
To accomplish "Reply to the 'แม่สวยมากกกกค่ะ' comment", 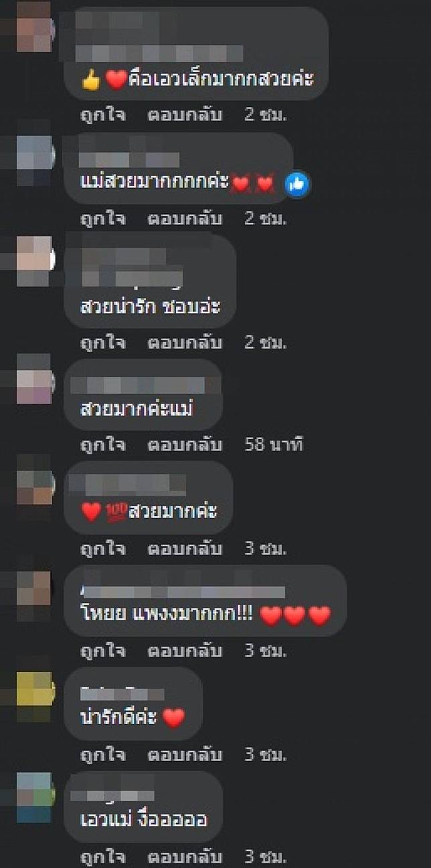I will point(185,218).
